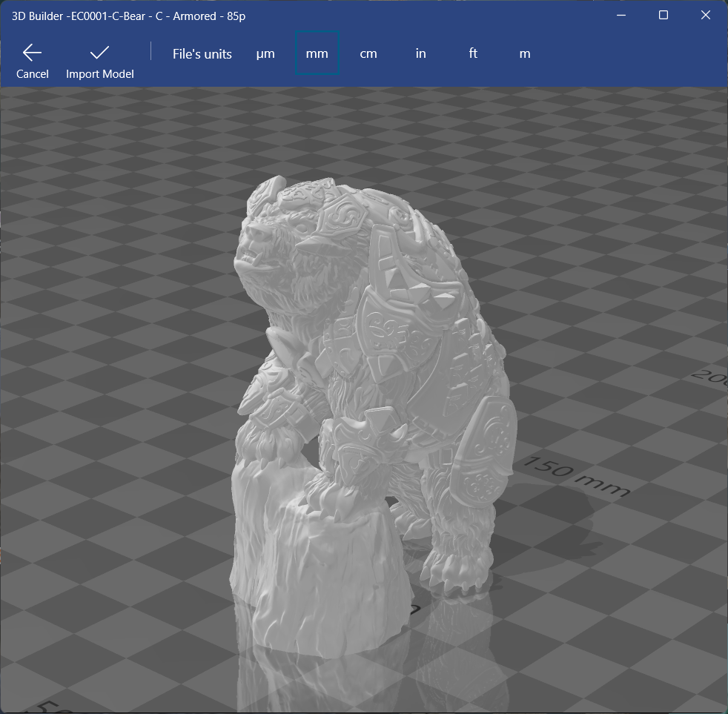Maximize the 3D Builder window
The image size is (728, 714).
point(664,16)
